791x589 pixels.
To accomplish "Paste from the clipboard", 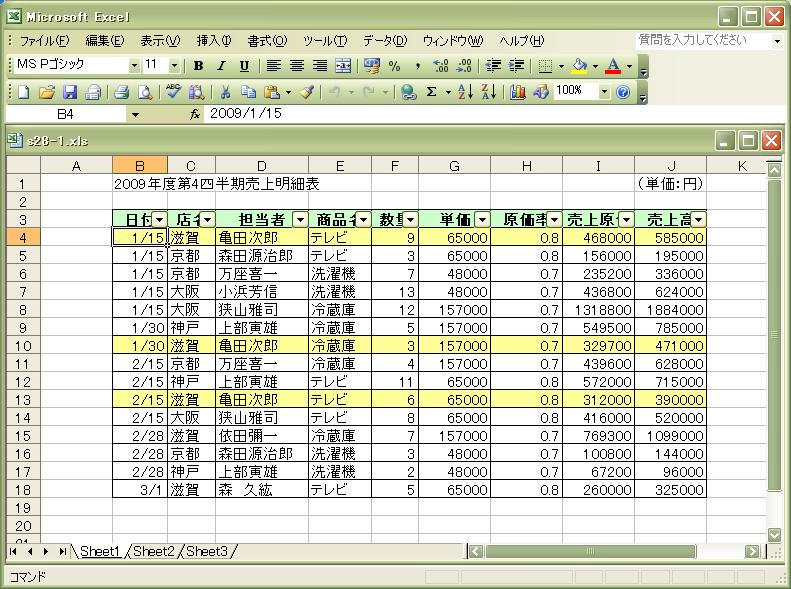I will pyautogui.click(x=272, y=92).
